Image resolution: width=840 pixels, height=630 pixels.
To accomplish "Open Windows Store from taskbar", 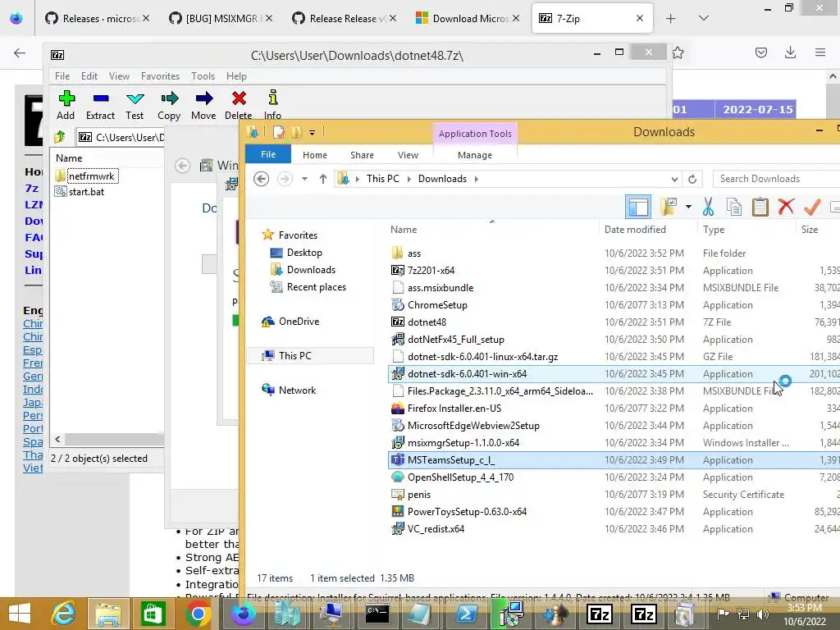I will [x=153, y=614].
